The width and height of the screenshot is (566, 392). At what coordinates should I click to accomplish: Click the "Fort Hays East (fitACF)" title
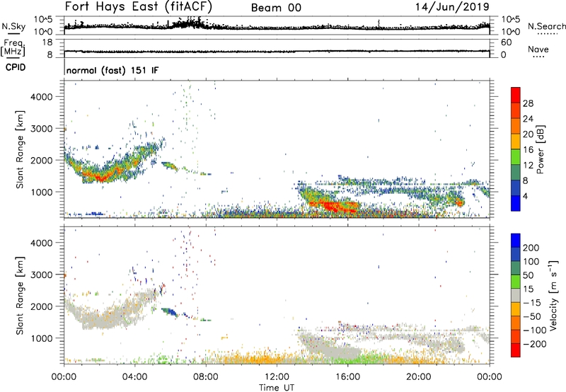pyautogui.click(x=138, y=6)
